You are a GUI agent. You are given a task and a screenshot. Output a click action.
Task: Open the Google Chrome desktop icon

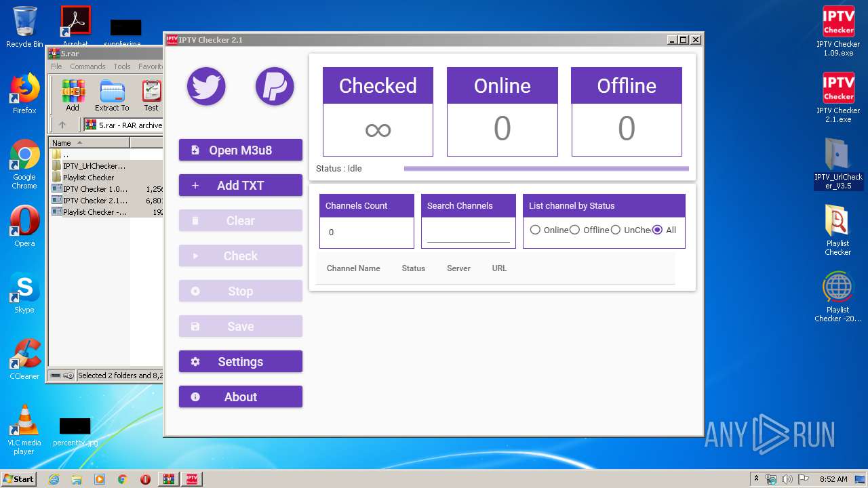coord(24,165)
